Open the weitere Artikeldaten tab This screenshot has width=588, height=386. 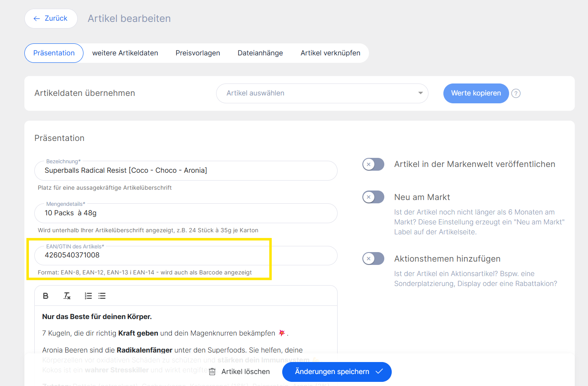(x=125, y=53)
